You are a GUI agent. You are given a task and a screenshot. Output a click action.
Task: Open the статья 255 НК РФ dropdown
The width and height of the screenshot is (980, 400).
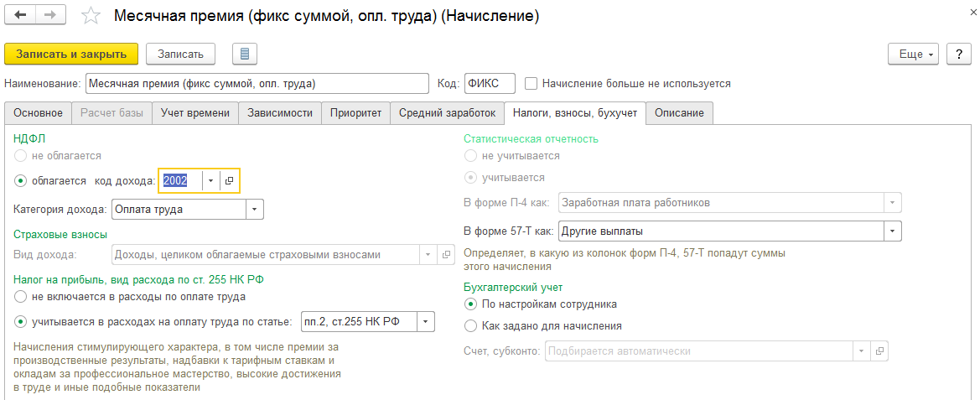426,322
